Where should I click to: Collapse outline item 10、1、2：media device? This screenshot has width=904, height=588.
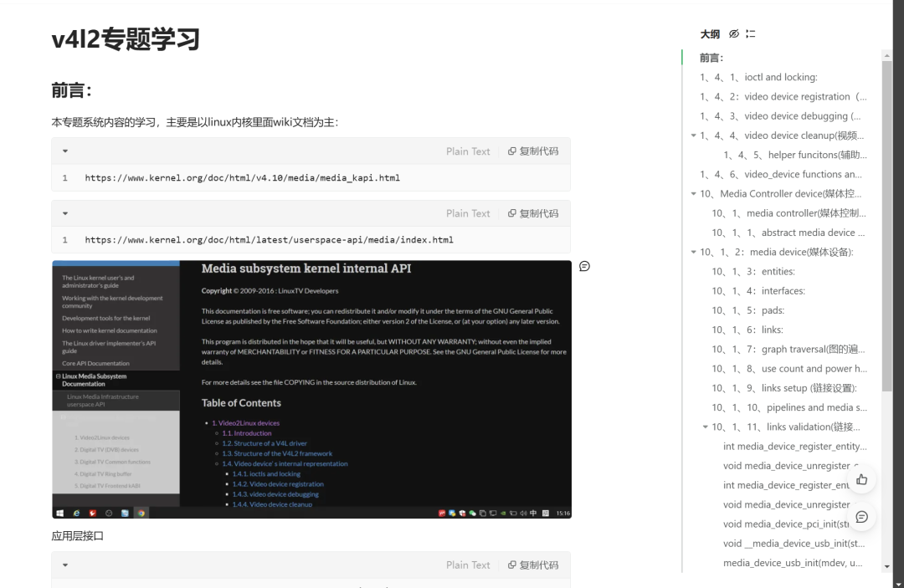[x=694, y=252]
